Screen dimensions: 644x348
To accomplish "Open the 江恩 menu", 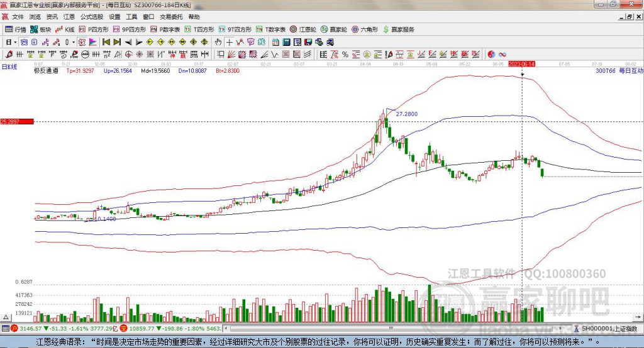I will tap(69, 17).
